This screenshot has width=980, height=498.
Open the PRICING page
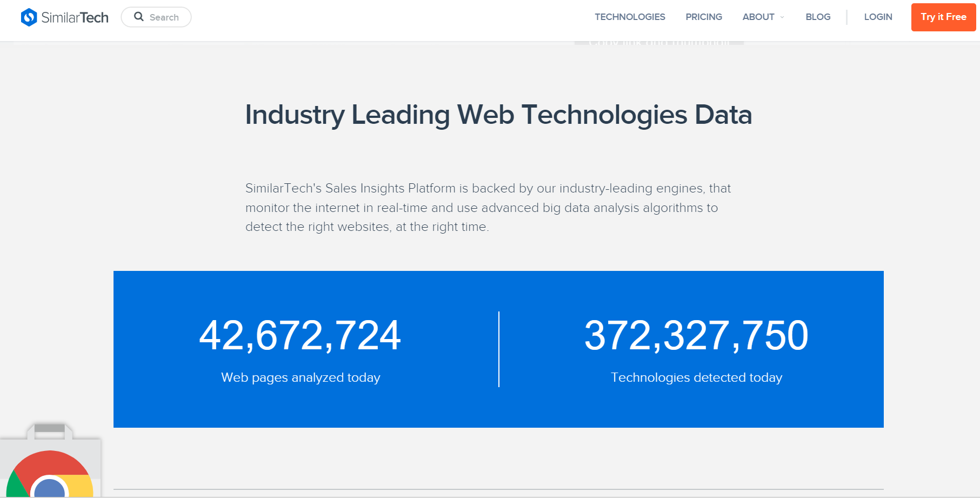(703, 17)
